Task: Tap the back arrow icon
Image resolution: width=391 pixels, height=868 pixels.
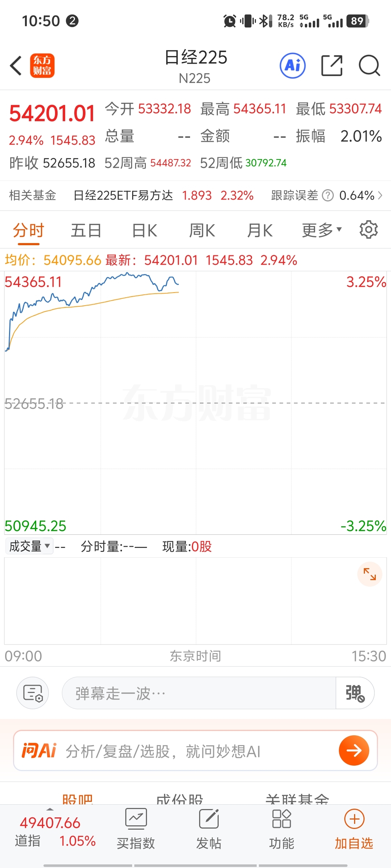Action: [16, 66]
